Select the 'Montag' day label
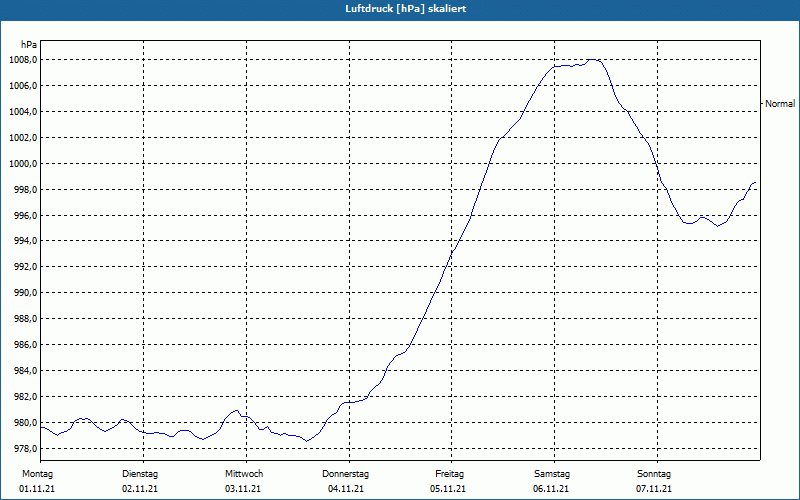Viewport: 800px width, 500px height. coord(37,474)
